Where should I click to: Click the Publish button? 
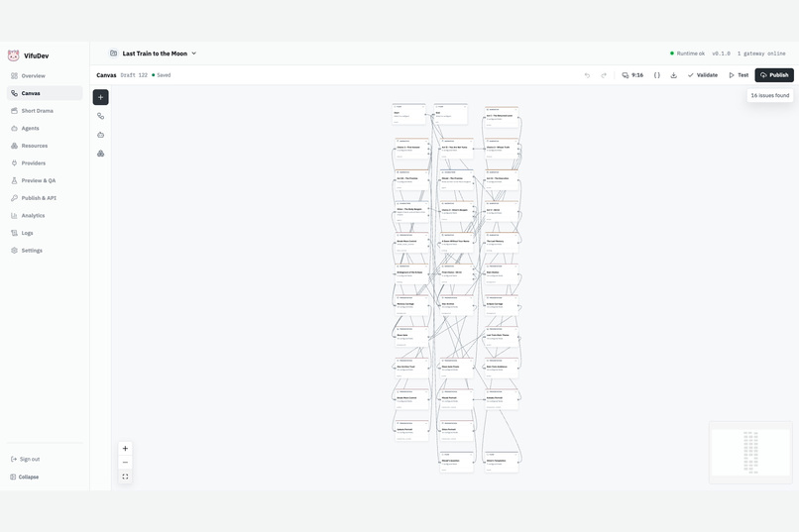(x=774, y=75)
